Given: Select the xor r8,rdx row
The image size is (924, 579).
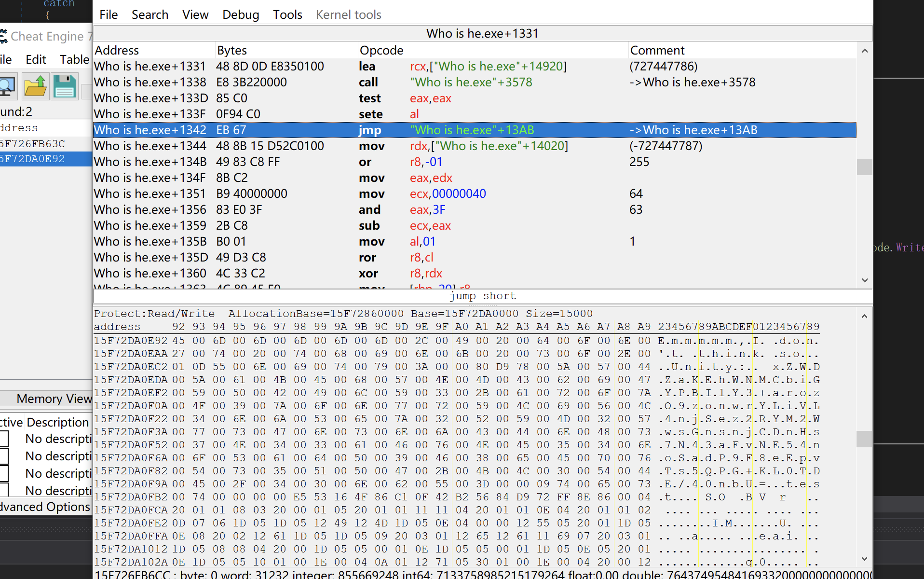Looking at the screenshot, I should click(475, 273).
